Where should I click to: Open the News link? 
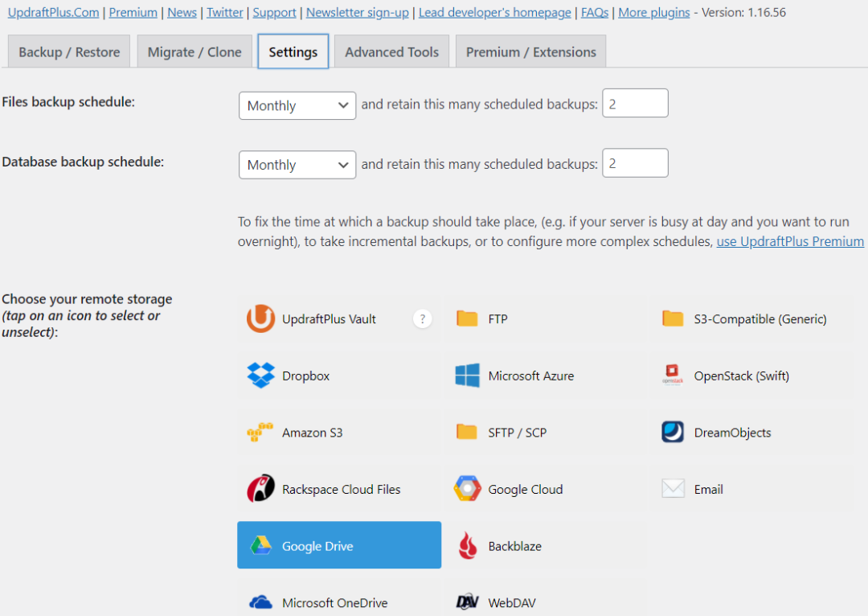pyautogui.click(x=182, y=12)
